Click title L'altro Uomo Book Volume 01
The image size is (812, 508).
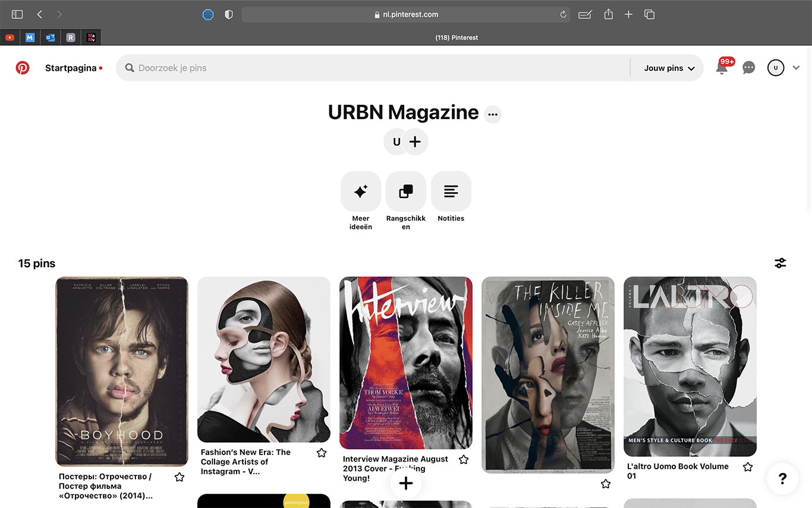[678, 471]
